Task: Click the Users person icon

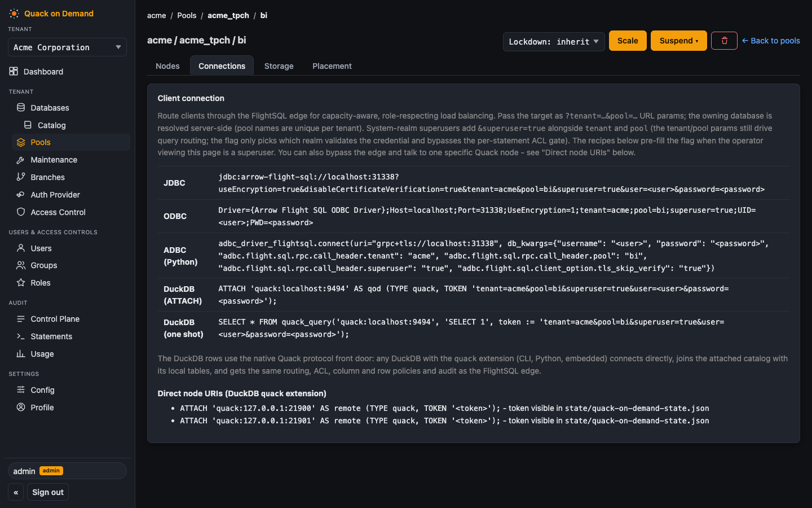Action: pyautogui.click(x=21, y=248)
